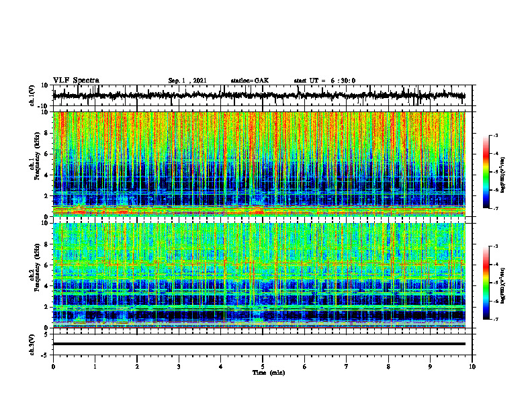The height and width of the screenshot is (411, 532).
Task: Click time axis tick label "4"
Action: pyautogui.click(x=221, y=367)
